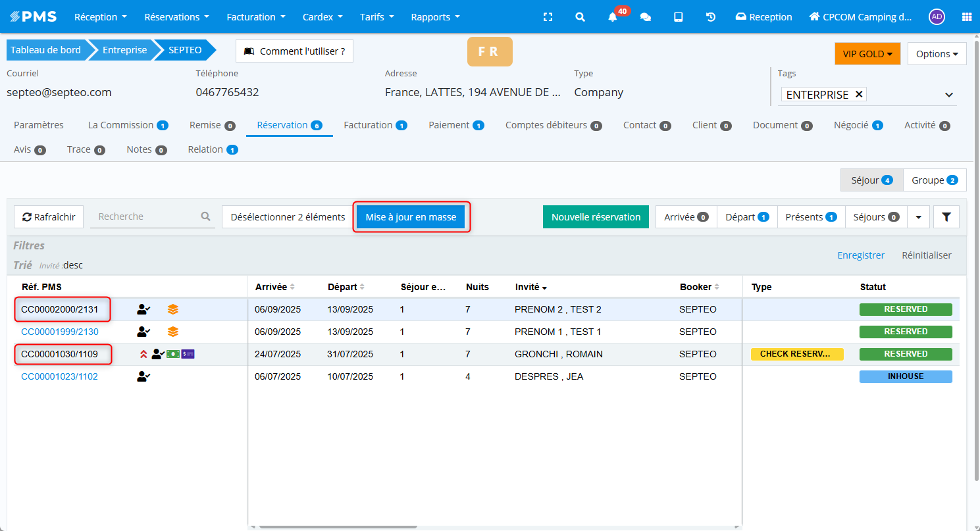
Task: Open the search magnifier in top bar
Action: [x=580, y=17]
